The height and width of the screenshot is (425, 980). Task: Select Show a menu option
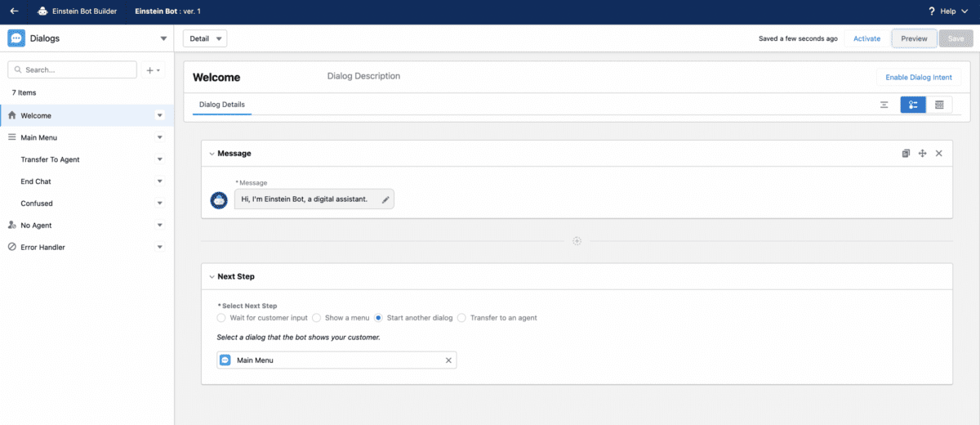coord(316,317)
